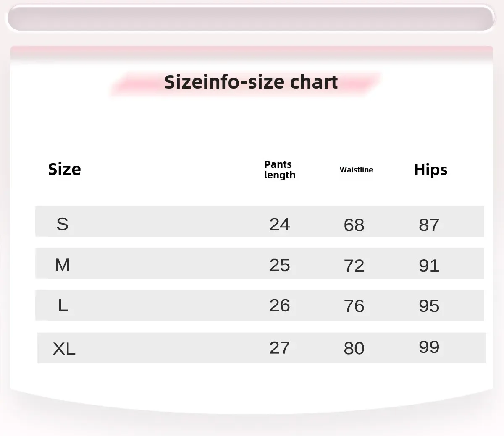This screenshot has height=436, width=504.
Task: Click the empty gray bar at top
Action: click(251, 18)
